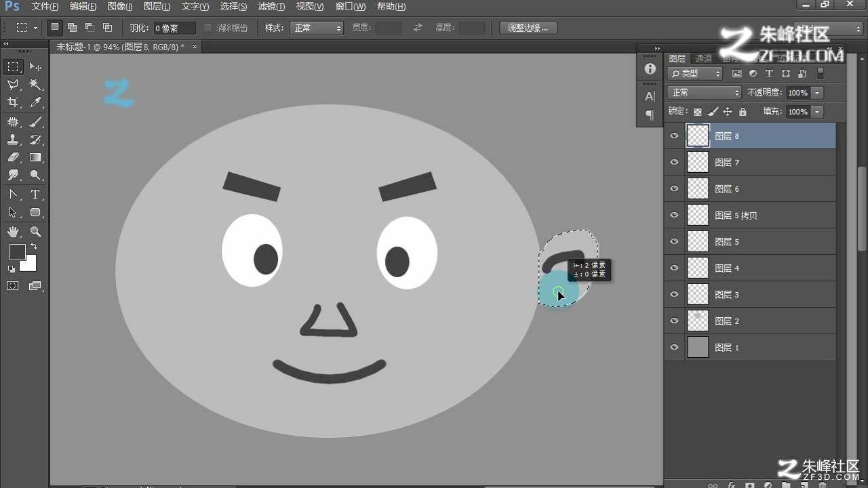Open the 图层(L) menu
The image size is (868, 488).
pyautogui.click(x=157, y=6)
